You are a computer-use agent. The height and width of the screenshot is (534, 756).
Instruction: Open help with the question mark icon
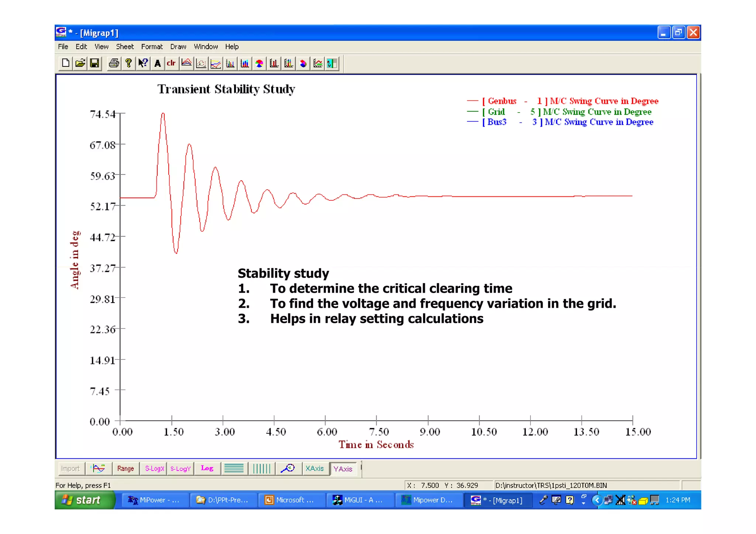pyautogui.click(x=128, y=63)
